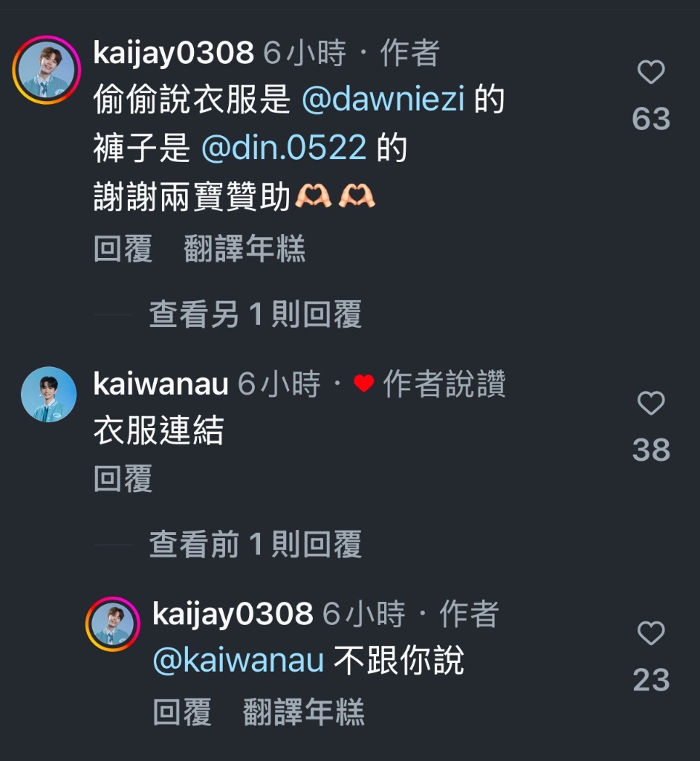Open kaiwanau's profile avatar
The image size is (700, 761).
(x=48, y=394)
